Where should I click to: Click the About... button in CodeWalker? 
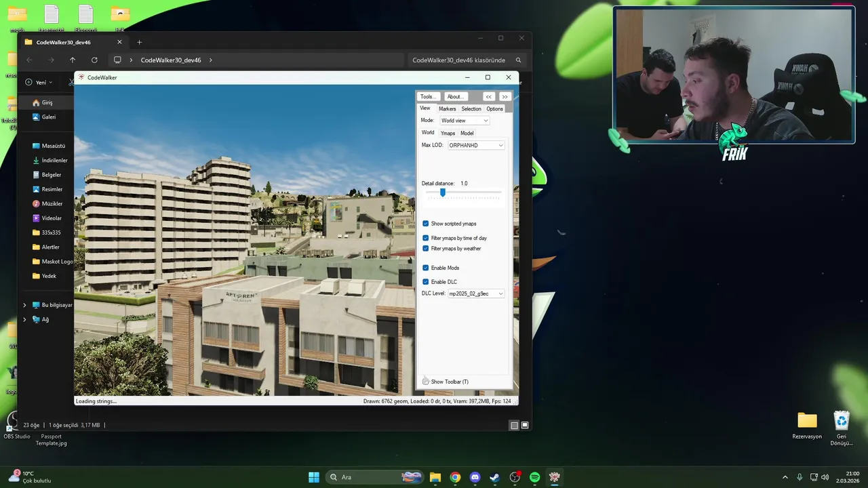point(456,97)
